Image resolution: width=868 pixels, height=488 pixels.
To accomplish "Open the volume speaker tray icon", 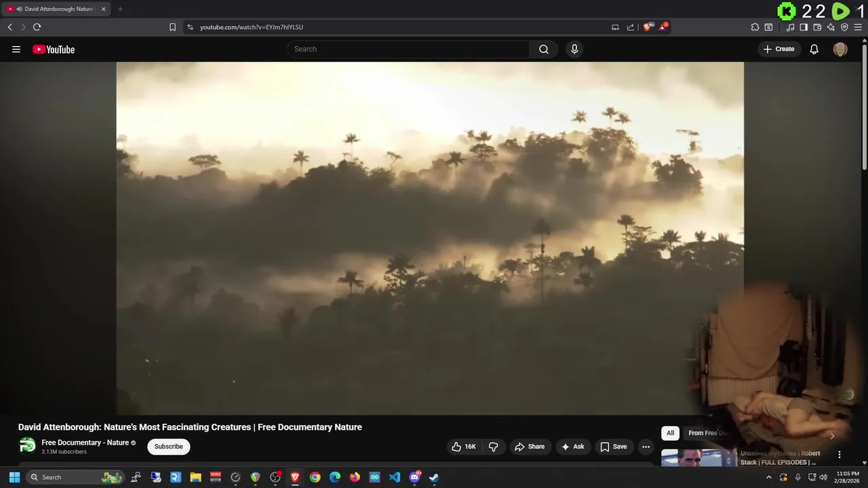I will [823, 477].
